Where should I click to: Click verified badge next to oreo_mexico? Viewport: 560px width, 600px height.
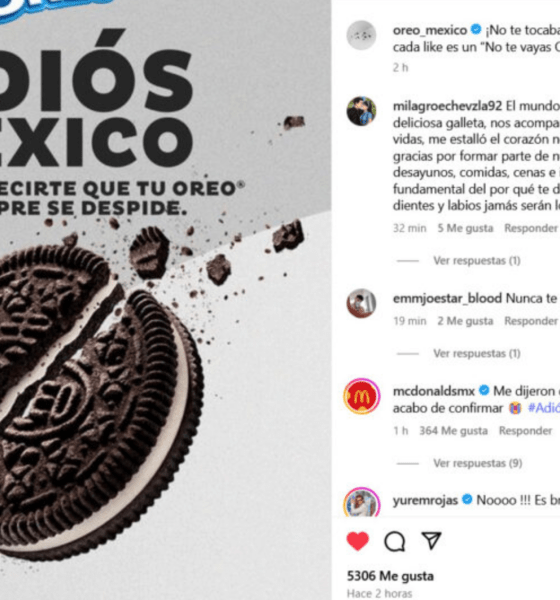(476, 29)
